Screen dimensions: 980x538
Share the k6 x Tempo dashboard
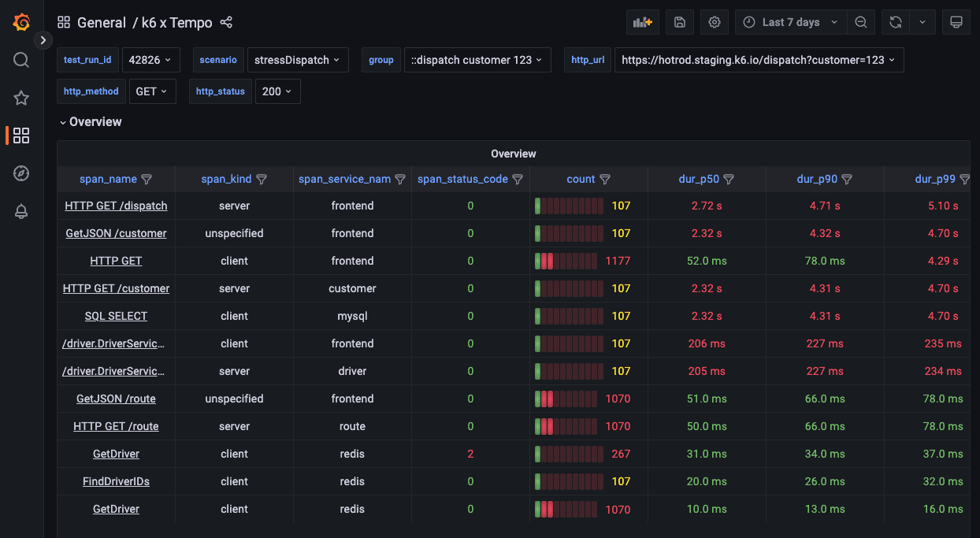[226, 22]
